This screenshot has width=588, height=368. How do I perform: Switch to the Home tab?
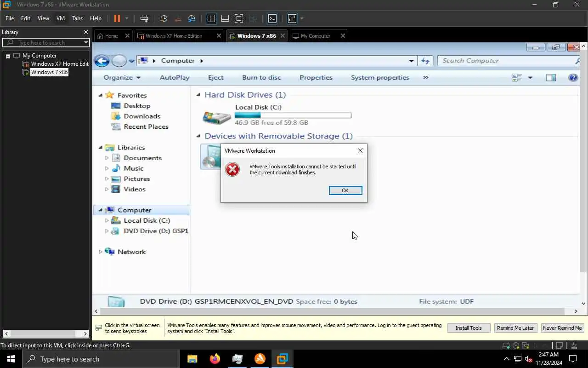point(112,36)
